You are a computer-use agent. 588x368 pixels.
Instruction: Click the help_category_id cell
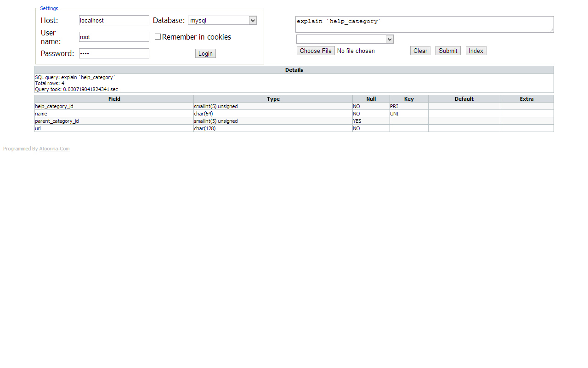(114, 106)
